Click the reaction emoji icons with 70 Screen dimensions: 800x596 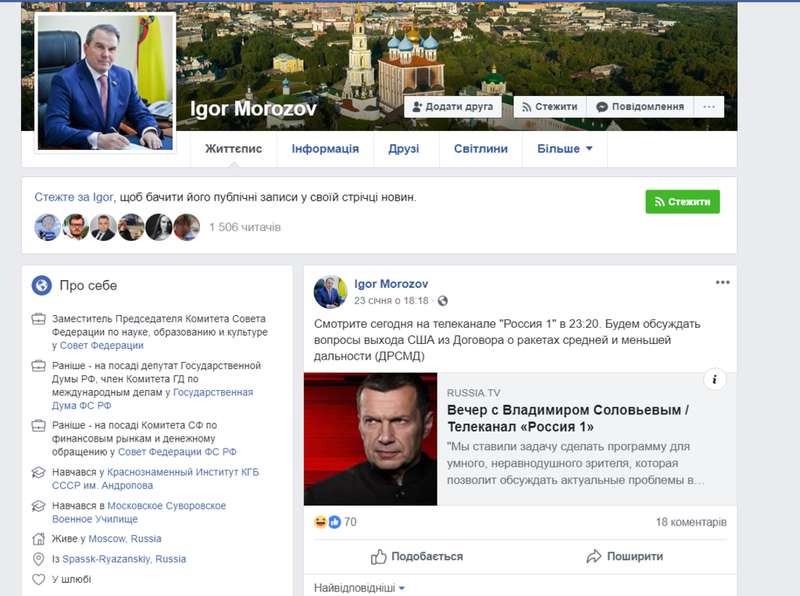pyautogui.click(x=327, y=522)
